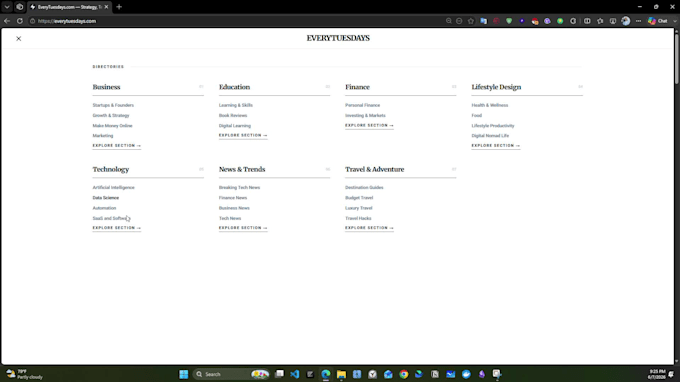Click Explore Section under Business

(x=117, y=146)
